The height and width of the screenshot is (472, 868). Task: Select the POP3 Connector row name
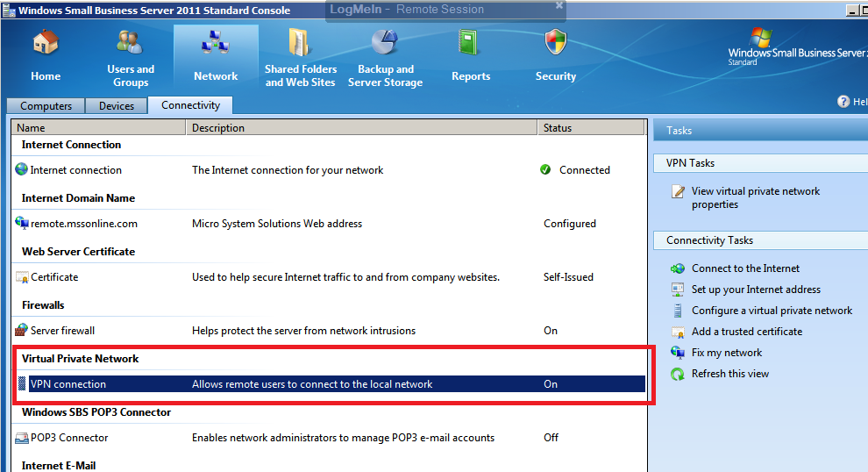coord(69,438)
